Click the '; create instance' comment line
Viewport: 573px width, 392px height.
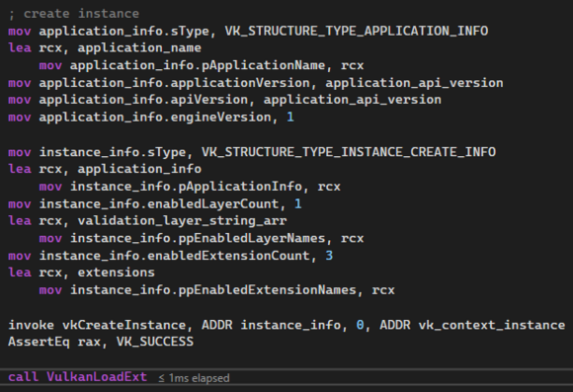(73, 14)
